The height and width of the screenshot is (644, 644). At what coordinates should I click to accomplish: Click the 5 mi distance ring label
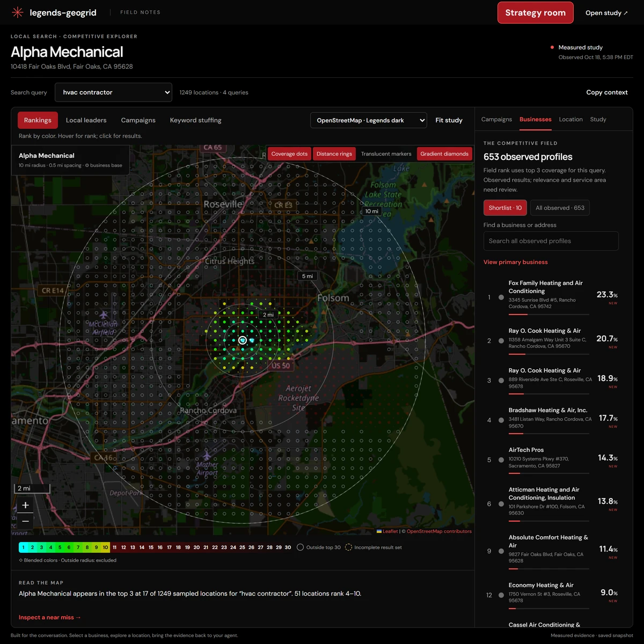pos(307,276)
